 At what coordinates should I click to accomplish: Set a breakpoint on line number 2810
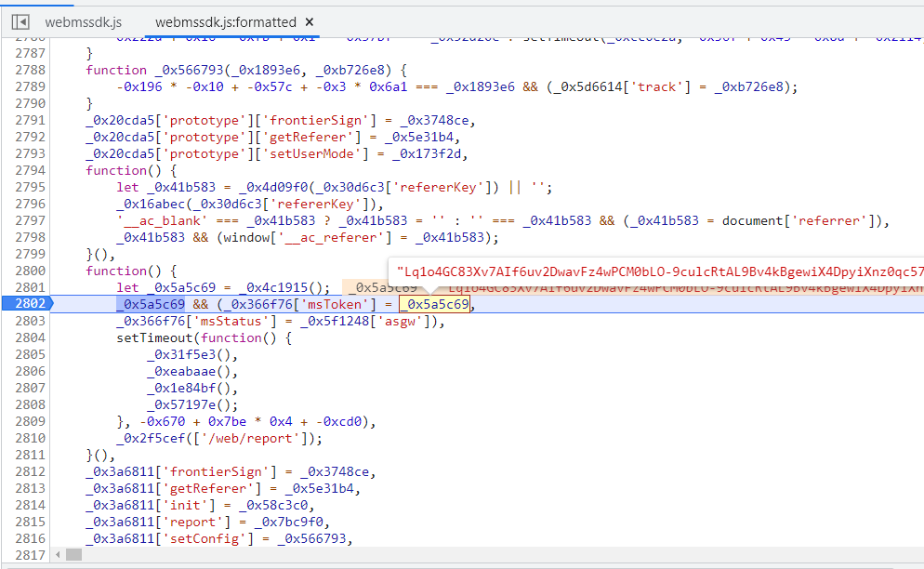pyautogui.click(x=30, y=438)
